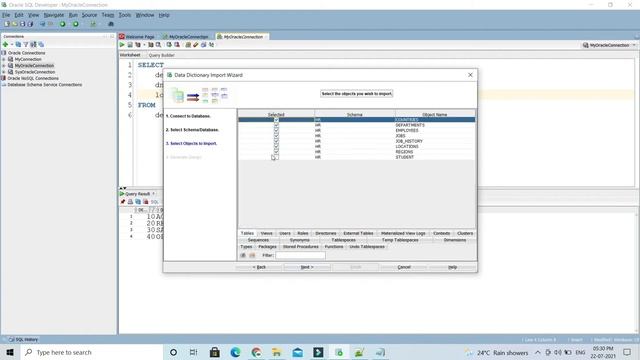Expand the MyConnection tree node
Image resolution: width=640 pixels, height=360 pixels.
[4, 59]
